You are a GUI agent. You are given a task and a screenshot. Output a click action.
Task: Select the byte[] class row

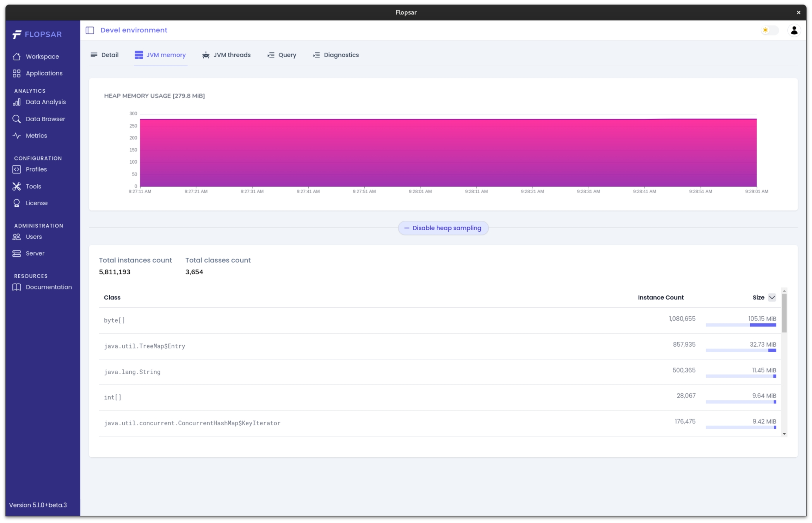coord(114,320)
